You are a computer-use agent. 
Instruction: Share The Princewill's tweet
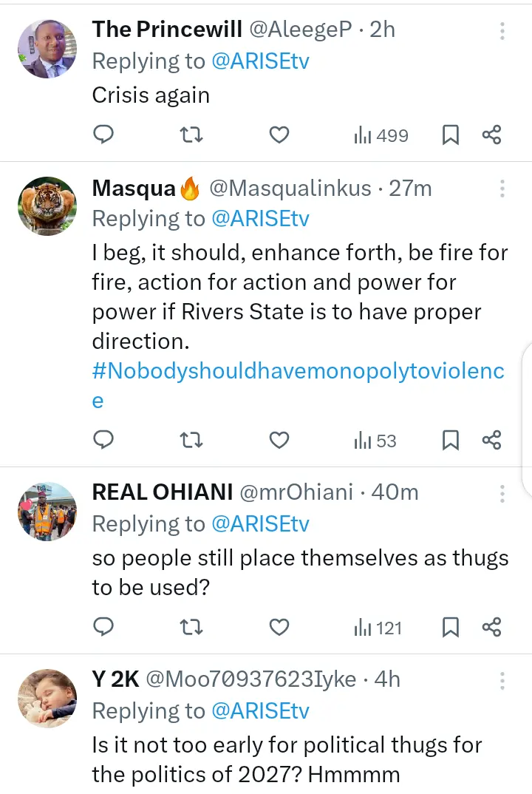click(x=491, y=135)
